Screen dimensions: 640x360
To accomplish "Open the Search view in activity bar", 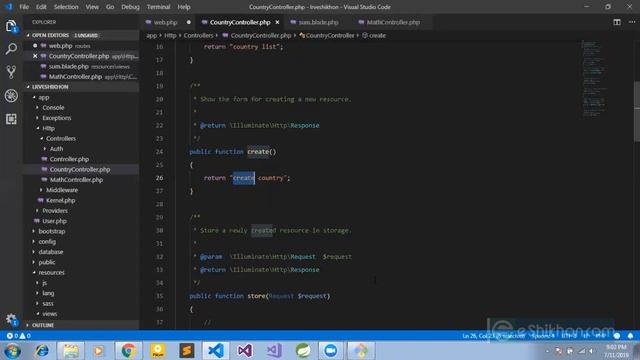I will tap(11, 49).
